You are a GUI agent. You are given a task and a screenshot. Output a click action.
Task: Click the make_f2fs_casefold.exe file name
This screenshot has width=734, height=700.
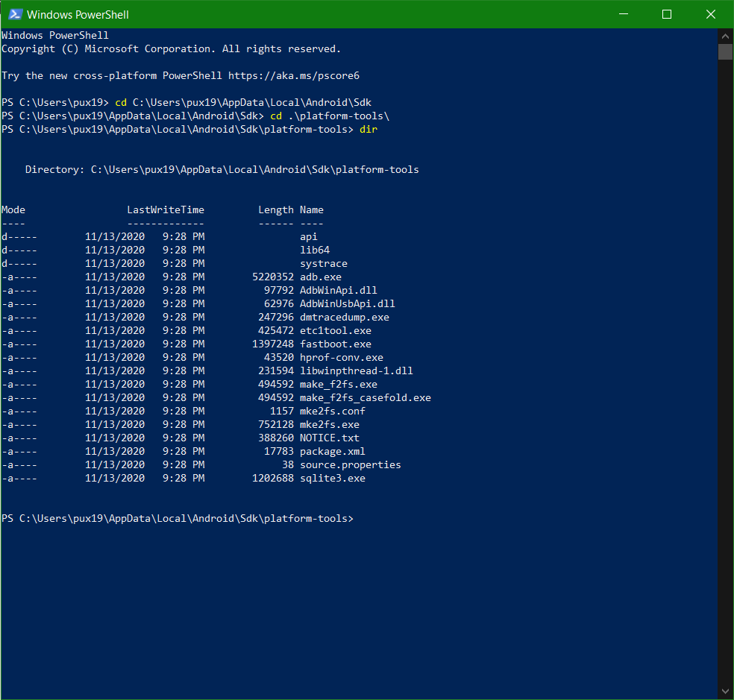[366, 398]
